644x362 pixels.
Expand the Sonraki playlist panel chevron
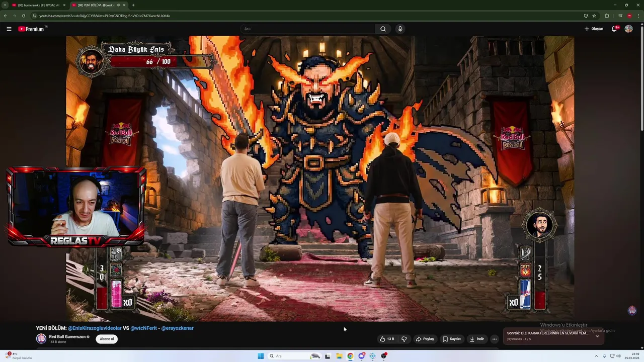[597, 336]
